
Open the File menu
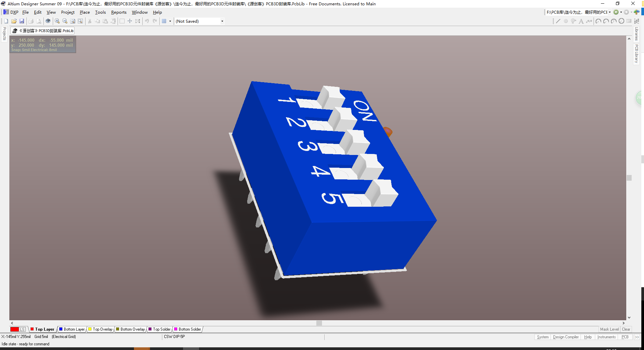(25, 12)
